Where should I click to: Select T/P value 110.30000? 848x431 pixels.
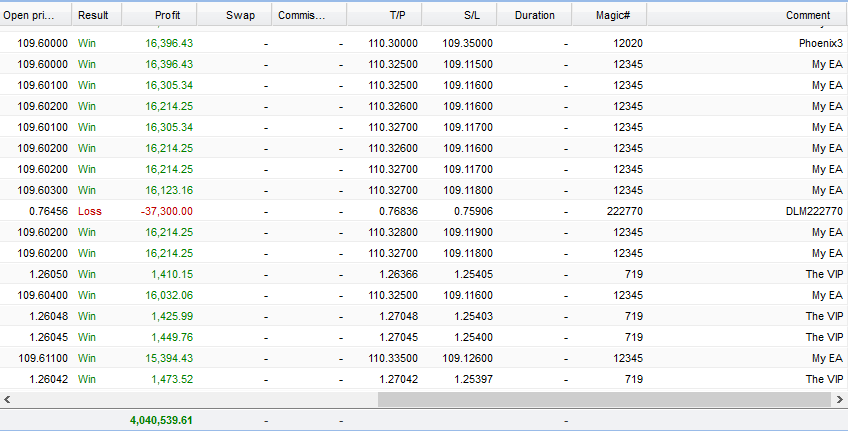tap(393, 43)
